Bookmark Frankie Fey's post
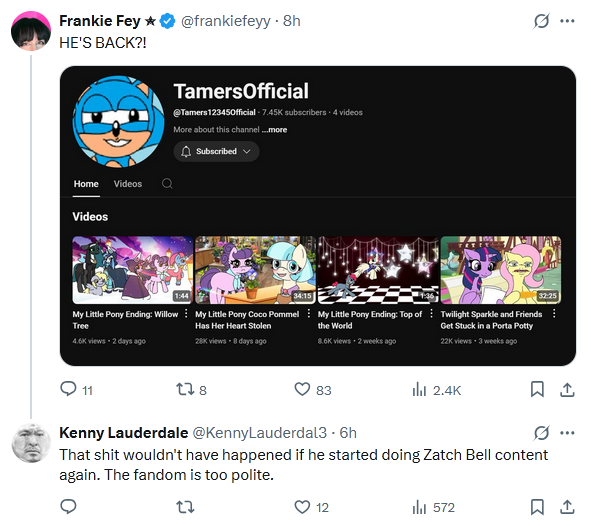 [x=537, y=389]
